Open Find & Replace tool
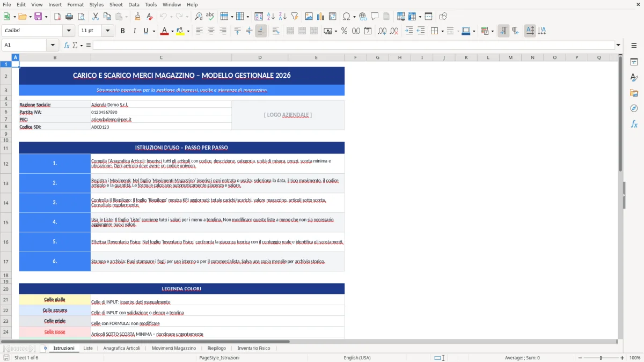This screenshot has width=644, height=362. pyautogui.click(x=199, y=17)
